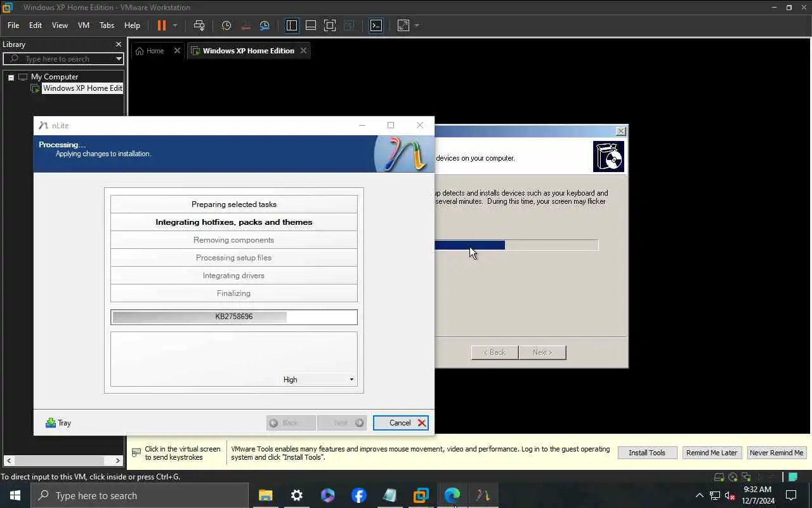The width and height of the screenshot is (812, 508).
Task: Revert the VM to its snapshot
Action: [246, 25]
